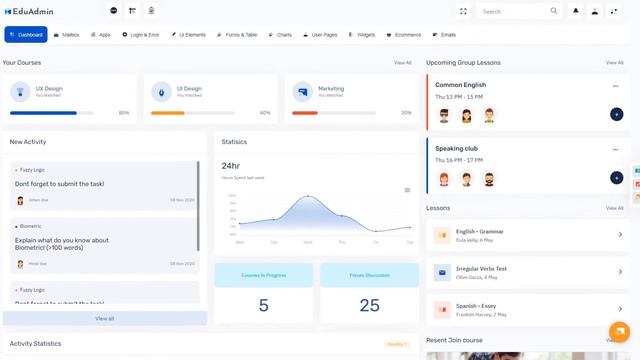Add to Common English lesson with plus button

coord(616,114)
